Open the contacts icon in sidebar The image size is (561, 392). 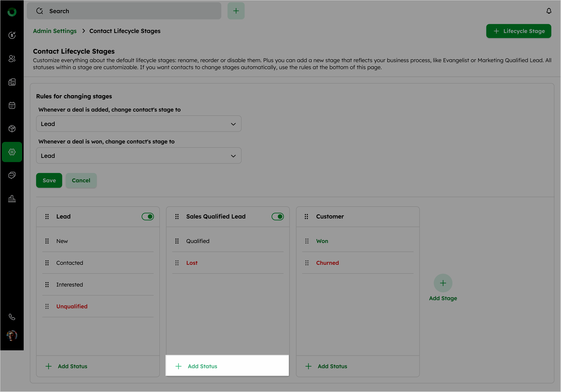click(x=12, y=59)
